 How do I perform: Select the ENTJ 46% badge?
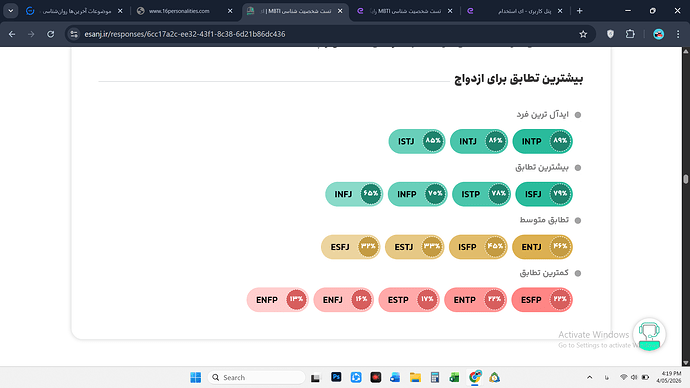(x=543, y=247)
